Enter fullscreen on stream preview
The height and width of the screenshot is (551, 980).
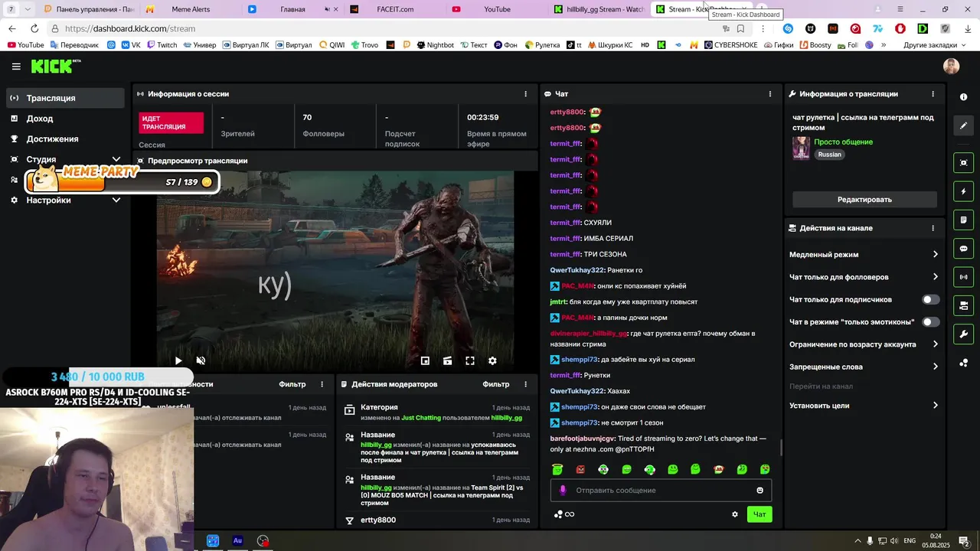point(470,360)
